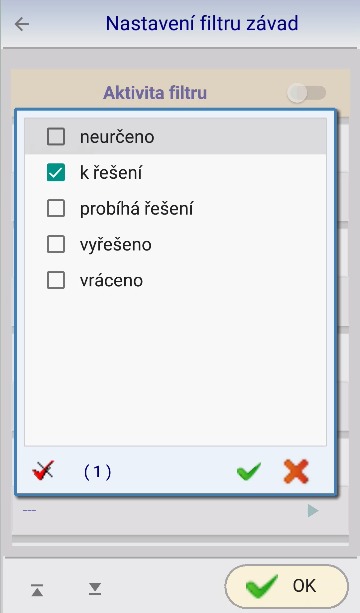
Task: Check the neurčeno checkbox
Action: point(56,137)
